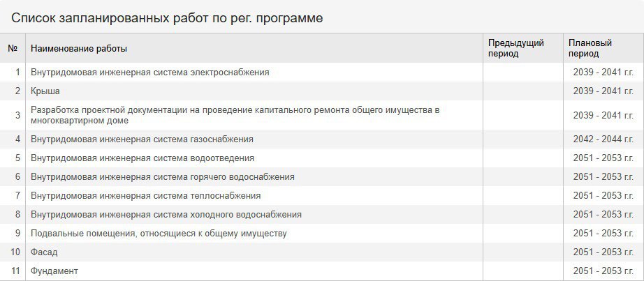
Task: Click the "Наименование работы" column header
Action: tap(254, 48)
